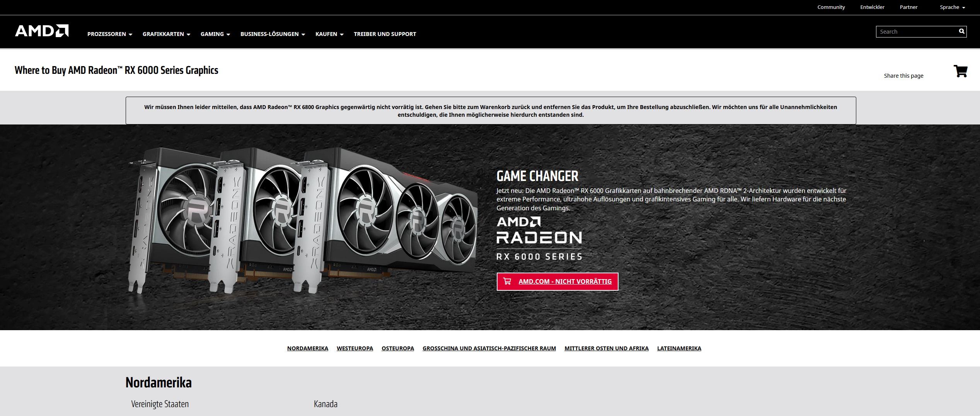Open the Business-Lösungen dropdown

point(273,34)
